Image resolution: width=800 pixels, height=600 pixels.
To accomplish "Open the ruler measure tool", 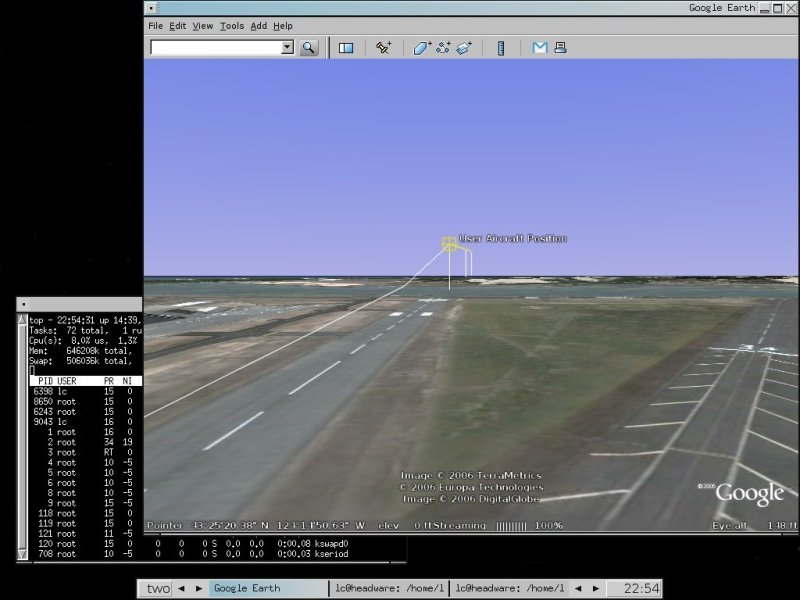I will pos(501,48).
